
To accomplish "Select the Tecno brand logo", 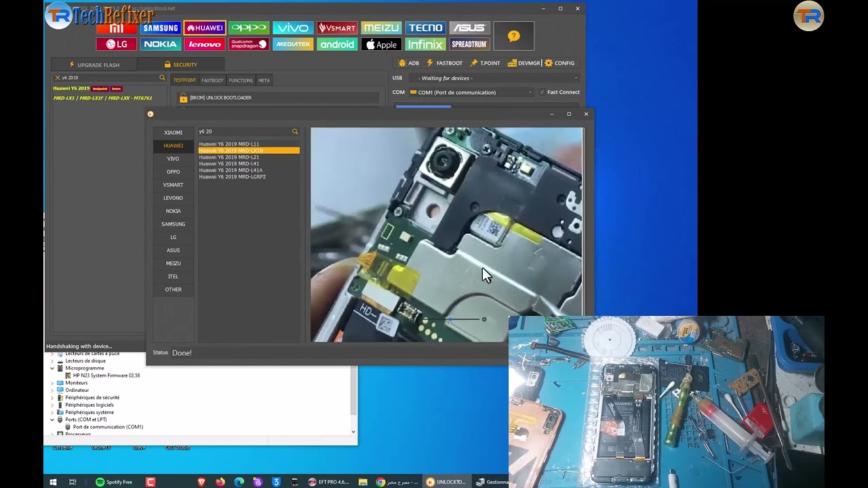I will click(x=425, y=28).
